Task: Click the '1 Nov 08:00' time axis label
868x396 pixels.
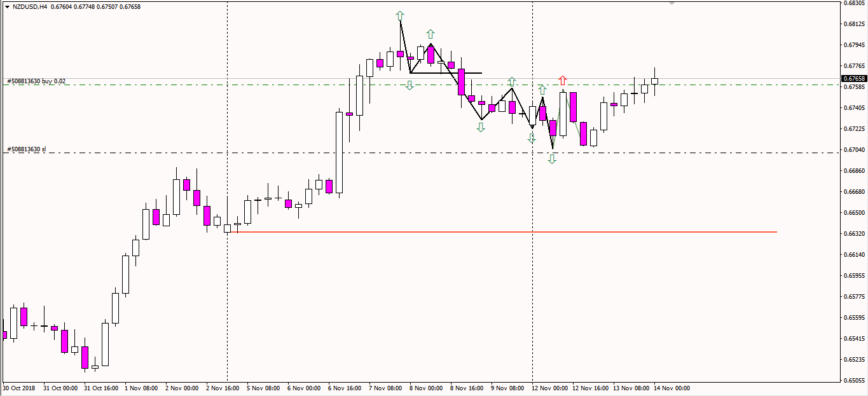Action: pos(141,388)
